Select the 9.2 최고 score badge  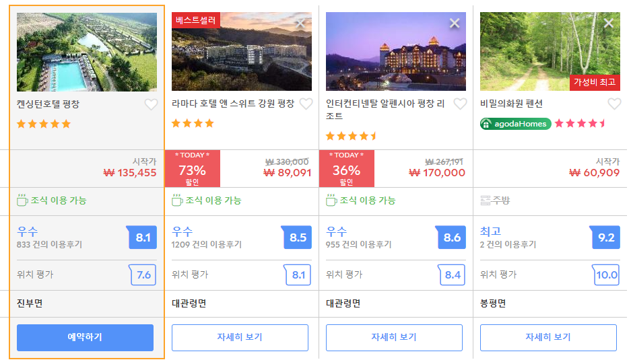tap(605, 238)
